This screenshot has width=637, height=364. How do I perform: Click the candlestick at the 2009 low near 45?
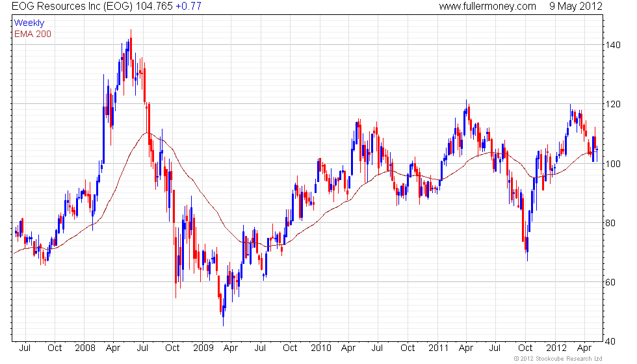pos(223,313)
